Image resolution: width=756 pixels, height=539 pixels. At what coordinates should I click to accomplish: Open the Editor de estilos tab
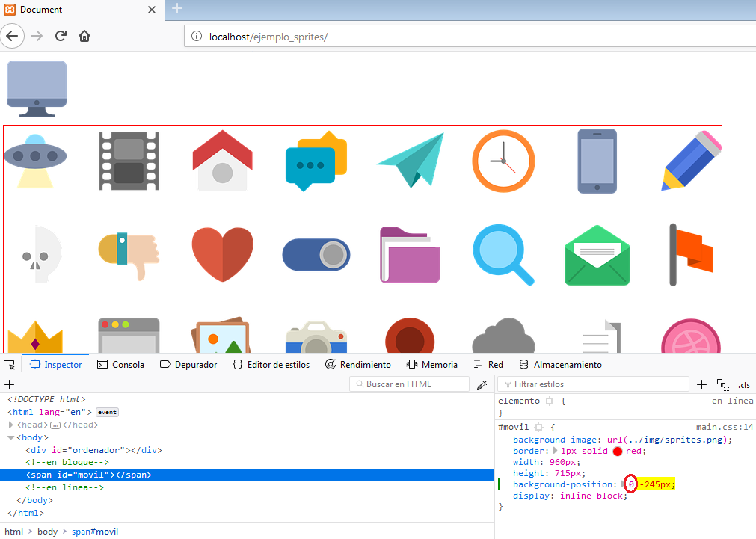point(271,365)
